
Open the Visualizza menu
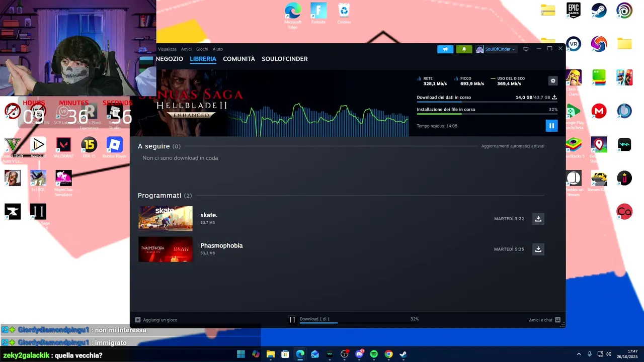click(x=167, y=49)
